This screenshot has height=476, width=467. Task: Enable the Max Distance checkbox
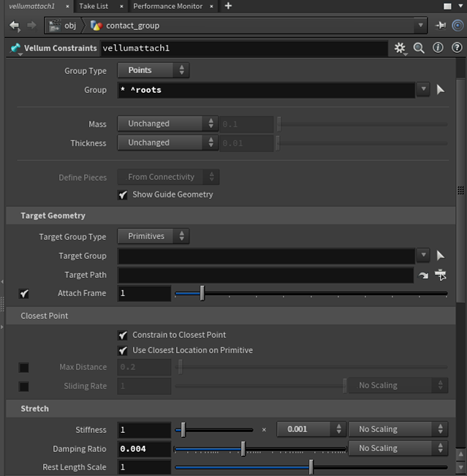point(24,367)
